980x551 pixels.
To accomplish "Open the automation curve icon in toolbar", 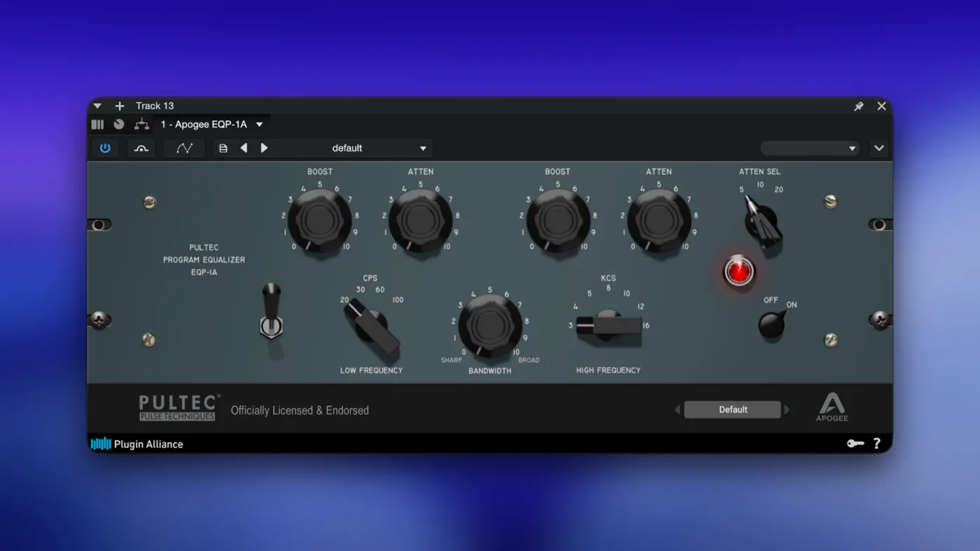I will [x=184, y=148].
